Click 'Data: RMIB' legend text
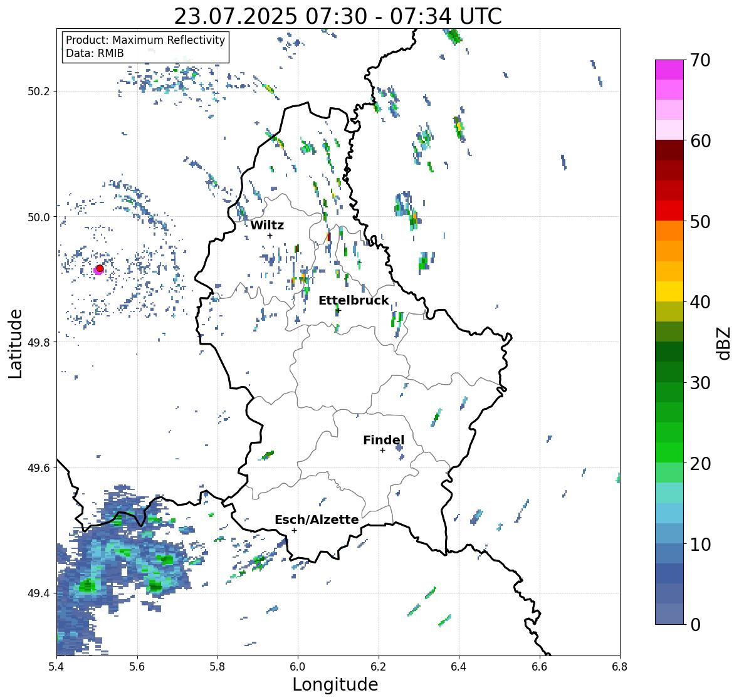 pyautogui.click(x=95, y=53)
